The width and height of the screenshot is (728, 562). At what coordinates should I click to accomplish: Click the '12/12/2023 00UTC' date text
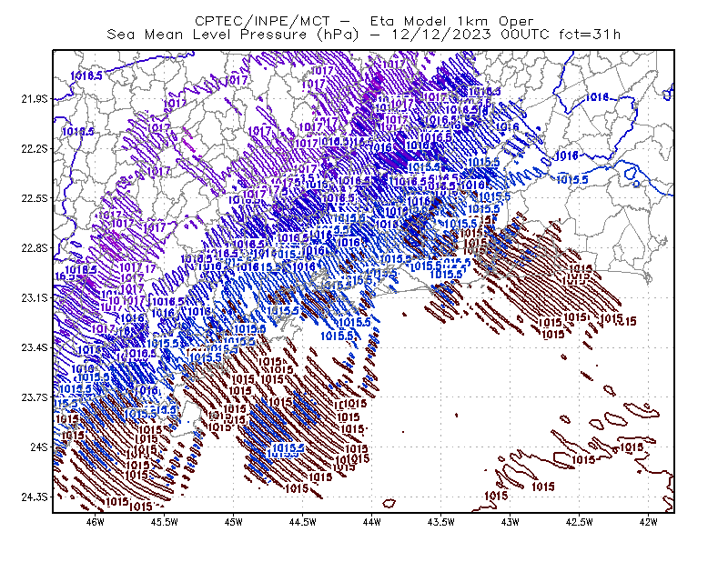tap(470, 35)
